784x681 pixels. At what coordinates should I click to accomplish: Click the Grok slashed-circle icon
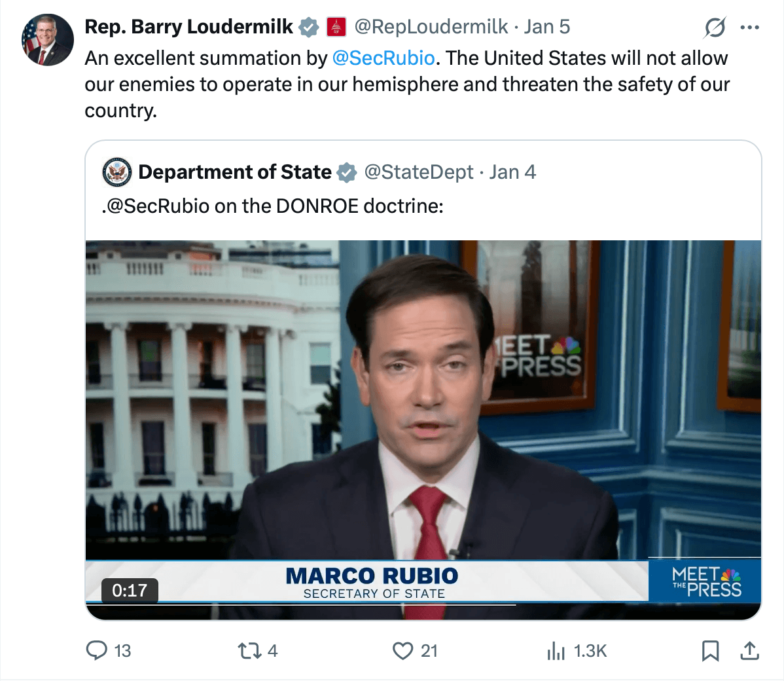pos(715,28)
